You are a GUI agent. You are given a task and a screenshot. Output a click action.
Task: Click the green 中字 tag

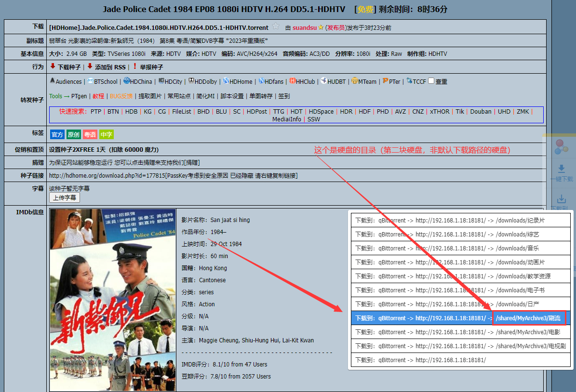107,134
